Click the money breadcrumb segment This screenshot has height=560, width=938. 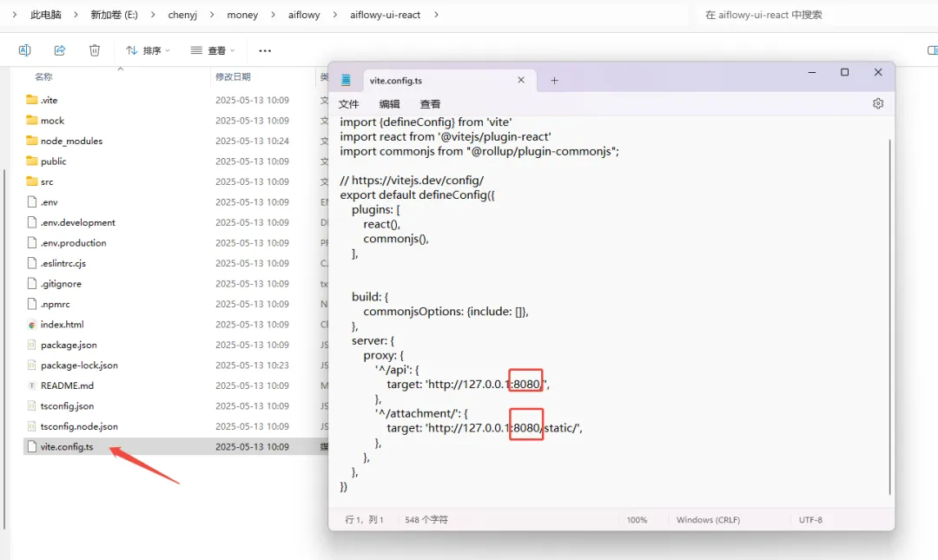243,15
